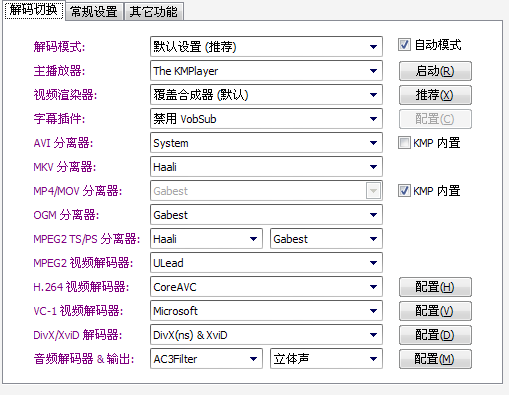
Task: Select the 解码切换 tab
Action: pyautogui.click(x=34, y=10)
